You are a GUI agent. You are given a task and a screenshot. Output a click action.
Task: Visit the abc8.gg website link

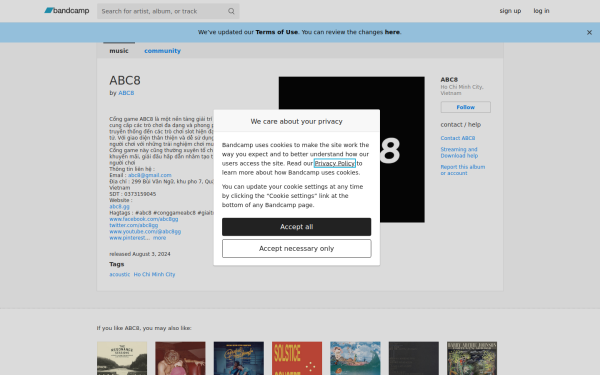(119, 207)
